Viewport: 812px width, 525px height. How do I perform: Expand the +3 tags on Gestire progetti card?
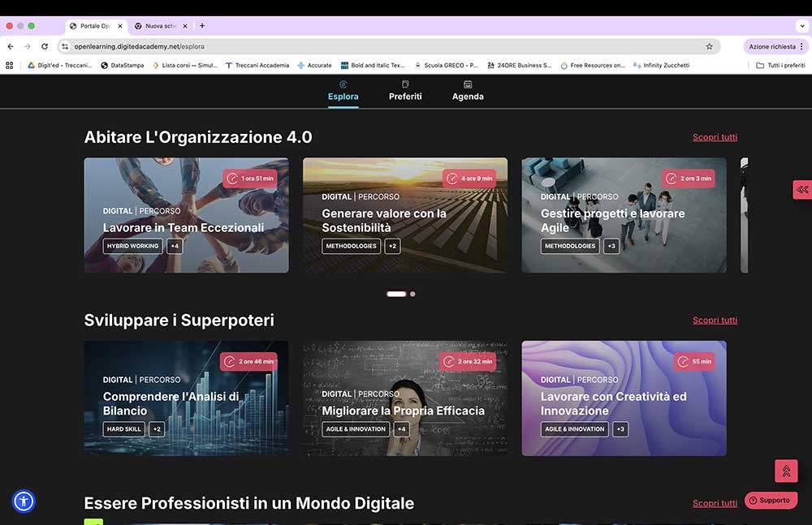611,246
